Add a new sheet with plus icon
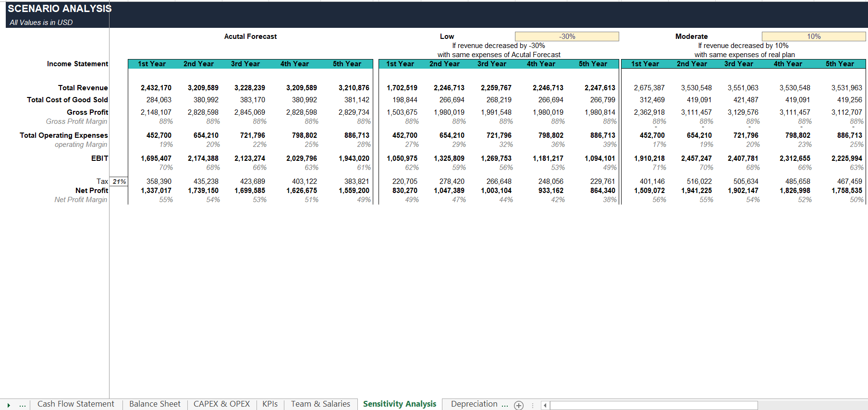Viewport: 868px width, 410px height. [519, 405]
